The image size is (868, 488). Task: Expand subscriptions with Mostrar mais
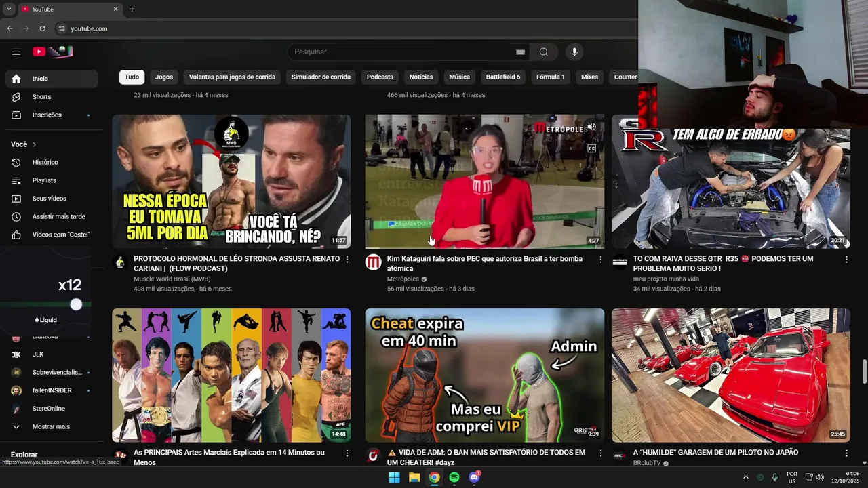tap(52, 427)
